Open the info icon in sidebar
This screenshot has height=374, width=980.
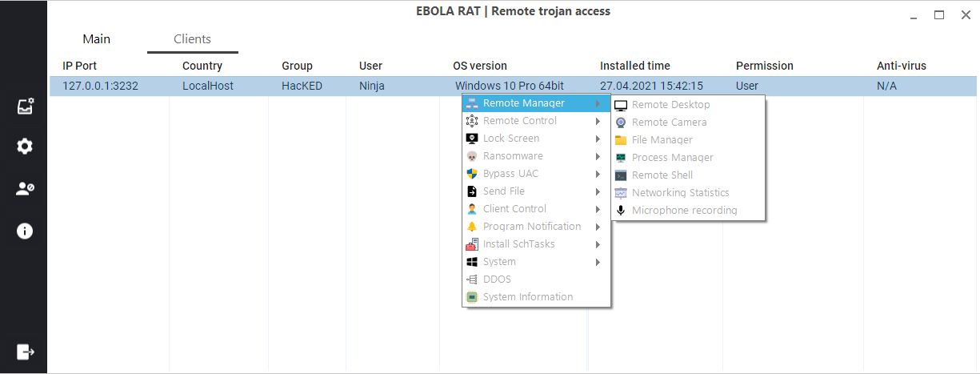pyautogui.click(x=26, y=231)
